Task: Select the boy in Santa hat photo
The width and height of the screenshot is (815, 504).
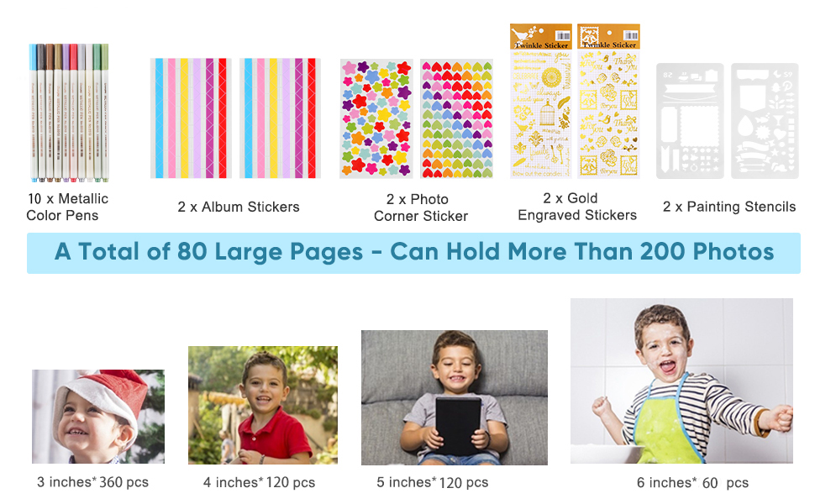Action: [x=98, y=417]
